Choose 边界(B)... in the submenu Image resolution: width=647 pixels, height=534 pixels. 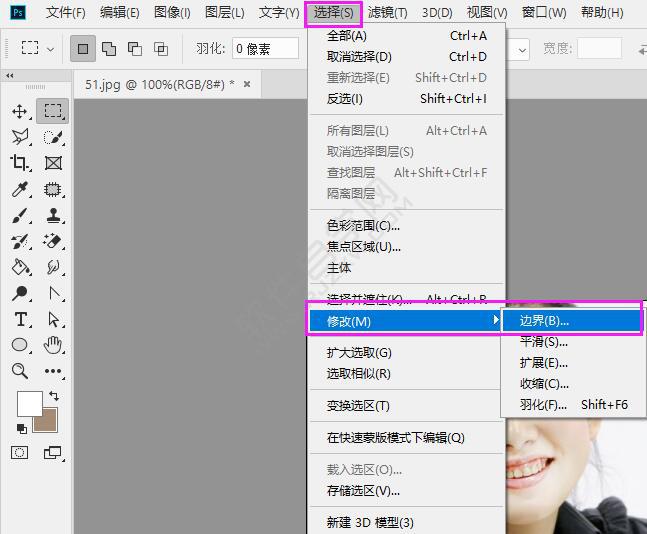(572, 321)
